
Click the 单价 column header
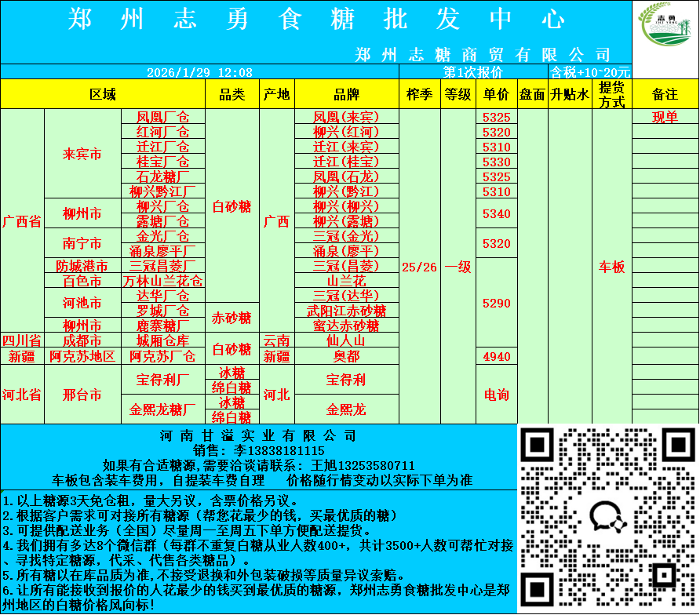point(496,94)
